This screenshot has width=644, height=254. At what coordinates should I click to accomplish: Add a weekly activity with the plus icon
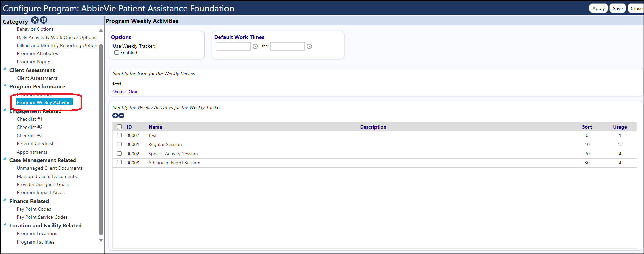tap(115, 116)
